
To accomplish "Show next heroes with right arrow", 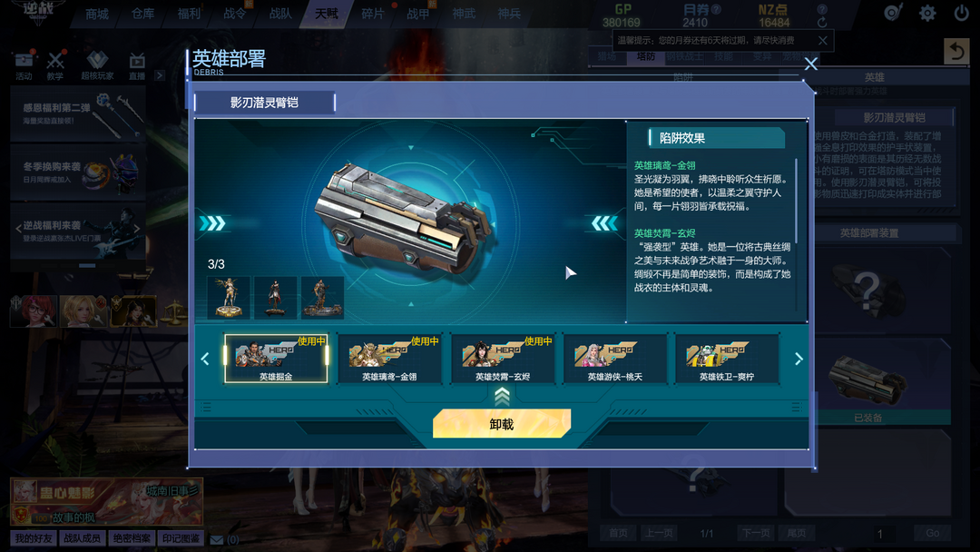I will [799, 359].
